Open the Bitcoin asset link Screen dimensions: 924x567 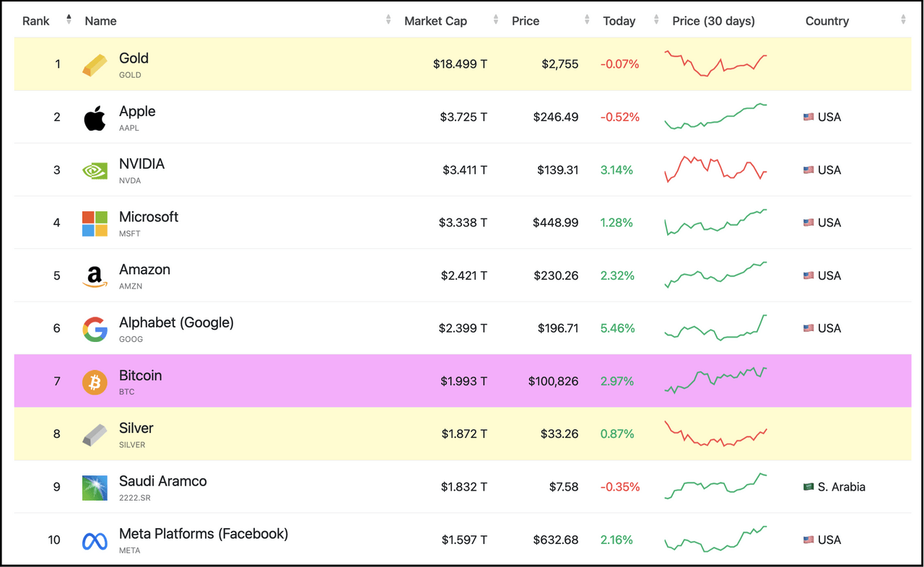[x=140, y=375]
